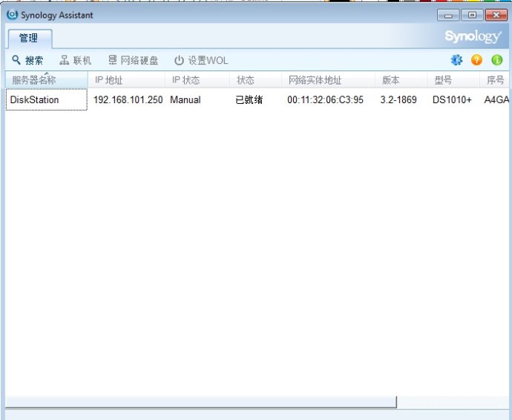The image size is (512, 420).
Task: Close the Synology Assistant window
Action: point(496,15)
